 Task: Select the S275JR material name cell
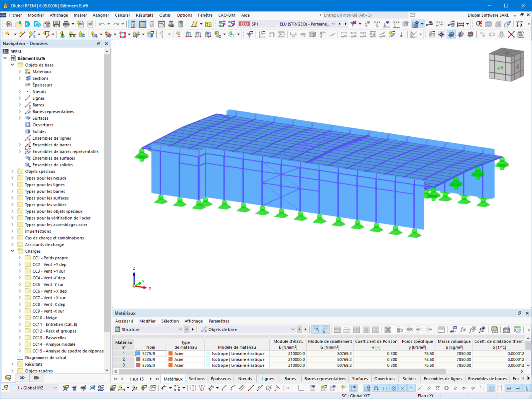click(x=151, y=354)
